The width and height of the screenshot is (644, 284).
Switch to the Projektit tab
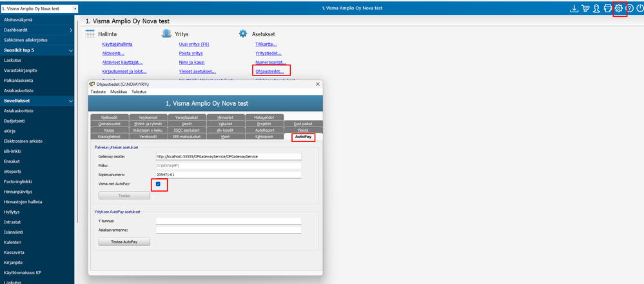click(264, 123)
